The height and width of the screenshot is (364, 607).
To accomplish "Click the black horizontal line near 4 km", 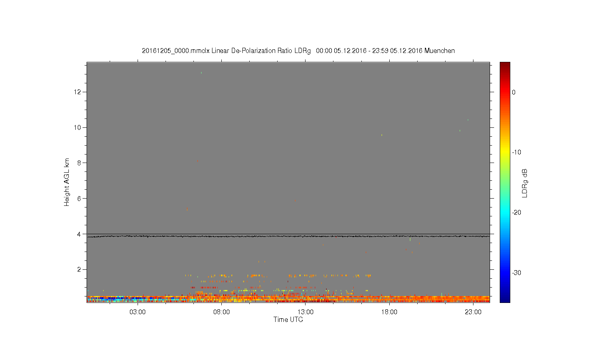I will [288, 234].
